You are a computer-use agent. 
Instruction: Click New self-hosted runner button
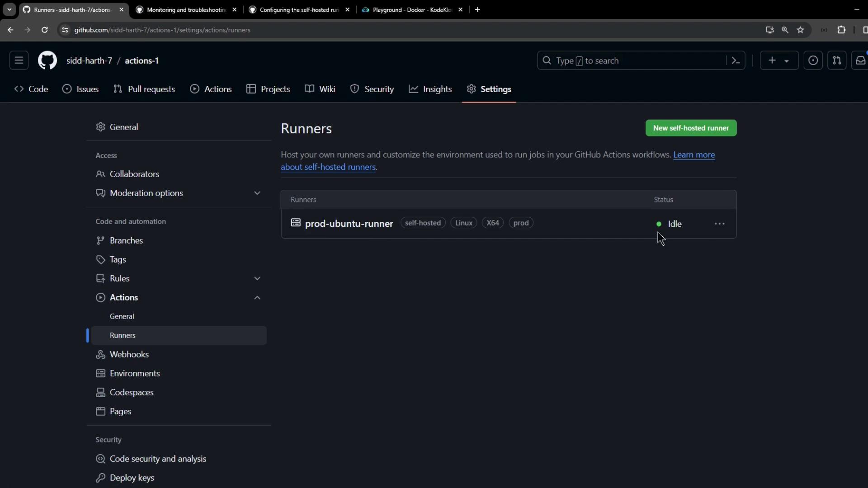[x=691, y=128]
